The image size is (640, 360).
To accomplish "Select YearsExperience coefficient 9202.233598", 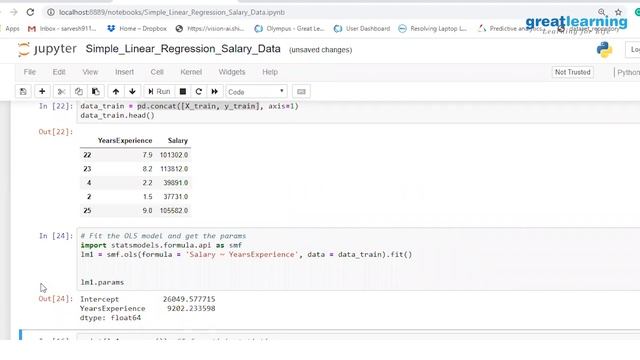I will click(x=191, y=309).
